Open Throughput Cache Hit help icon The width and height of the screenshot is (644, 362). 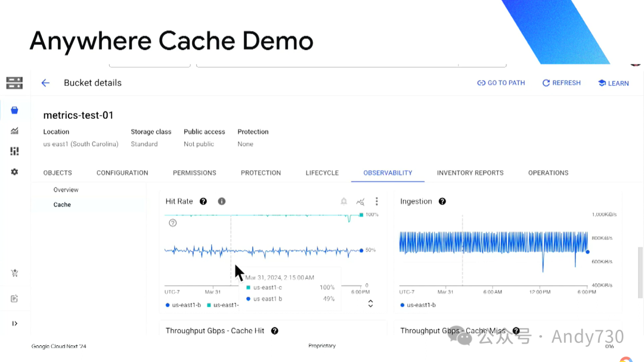[x=275, y=331]
